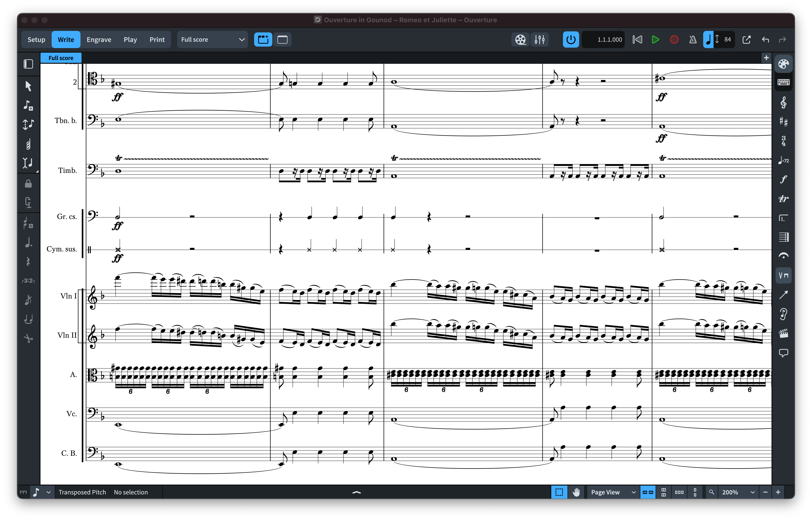The image size is (812, 520).
Task: Open the Ornaments trill panel
Action: (783, 198)
